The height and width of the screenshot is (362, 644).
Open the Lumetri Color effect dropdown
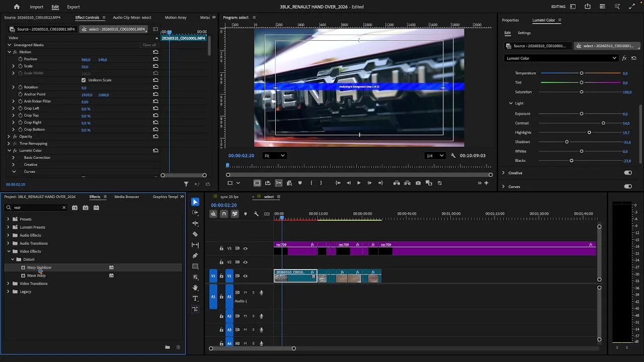coord(561,58)
